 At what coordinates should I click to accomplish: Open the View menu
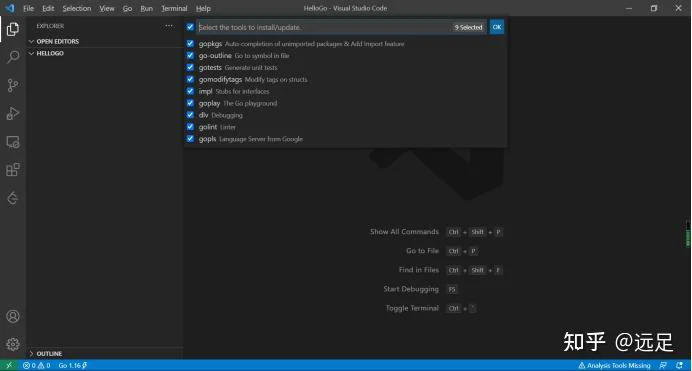107,8
